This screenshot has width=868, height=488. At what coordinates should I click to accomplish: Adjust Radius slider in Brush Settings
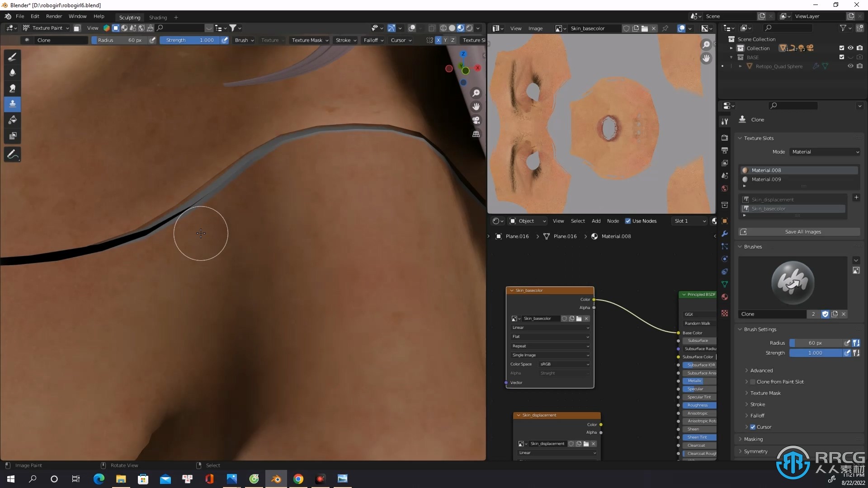click(816, 343)
